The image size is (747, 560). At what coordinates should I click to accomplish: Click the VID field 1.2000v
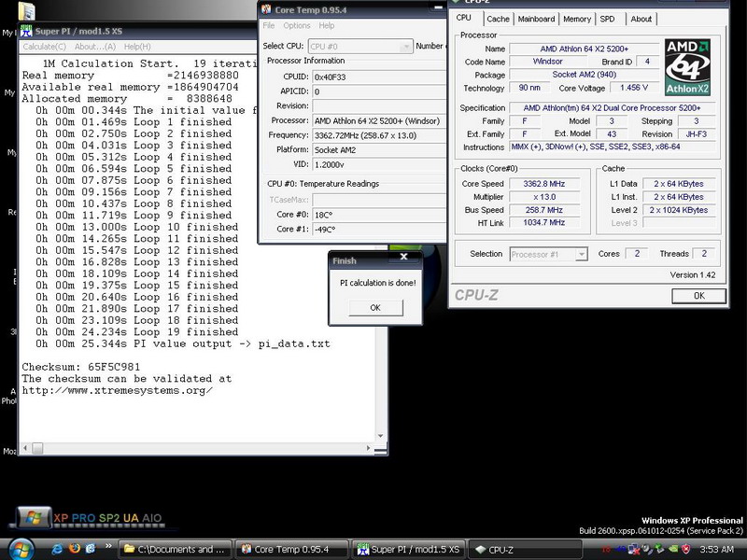point(379,165)
